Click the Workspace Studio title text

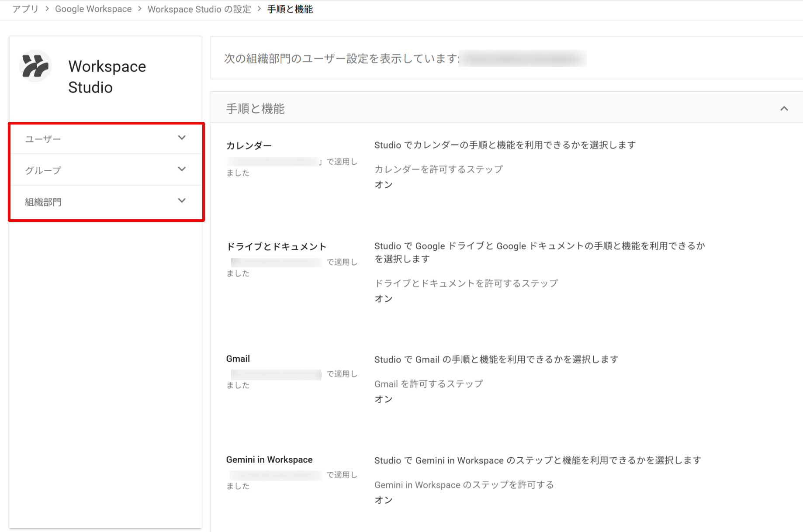[x=107, y=77]
